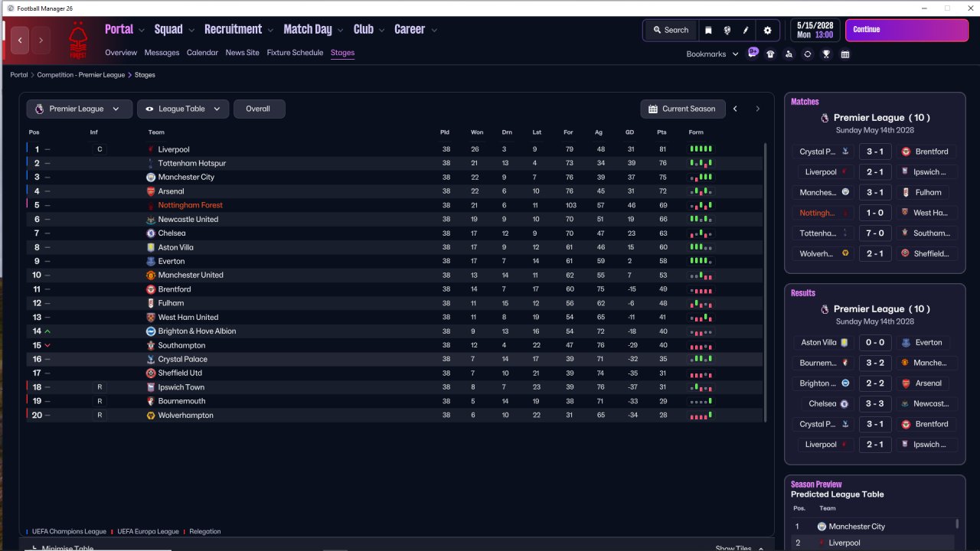
Task: Open the Fixture Schedule tab
Action: (x=295, y=53)
